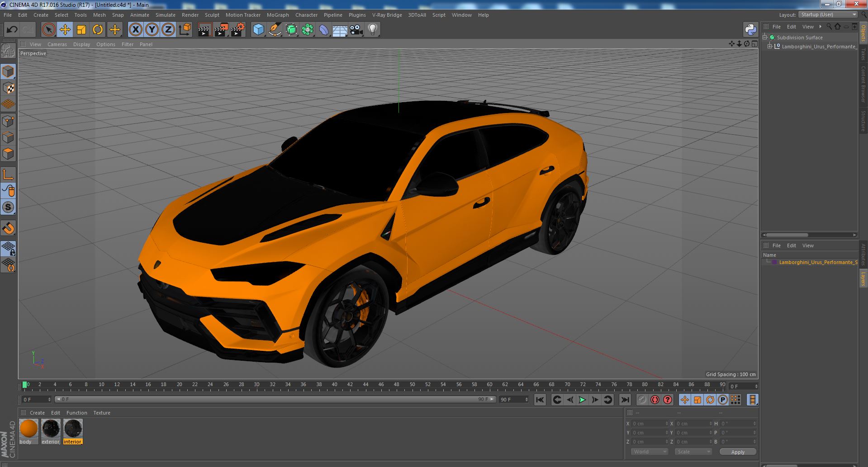Toggle the Tweak mode mouse icon
The width and height of the screenshot is (868, 467).
(8, 191)
